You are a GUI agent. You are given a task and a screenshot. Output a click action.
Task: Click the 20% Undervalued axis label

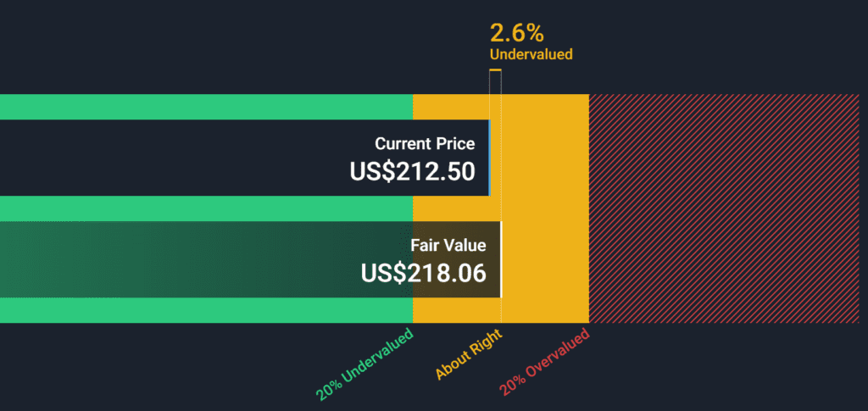click(364, 364)
